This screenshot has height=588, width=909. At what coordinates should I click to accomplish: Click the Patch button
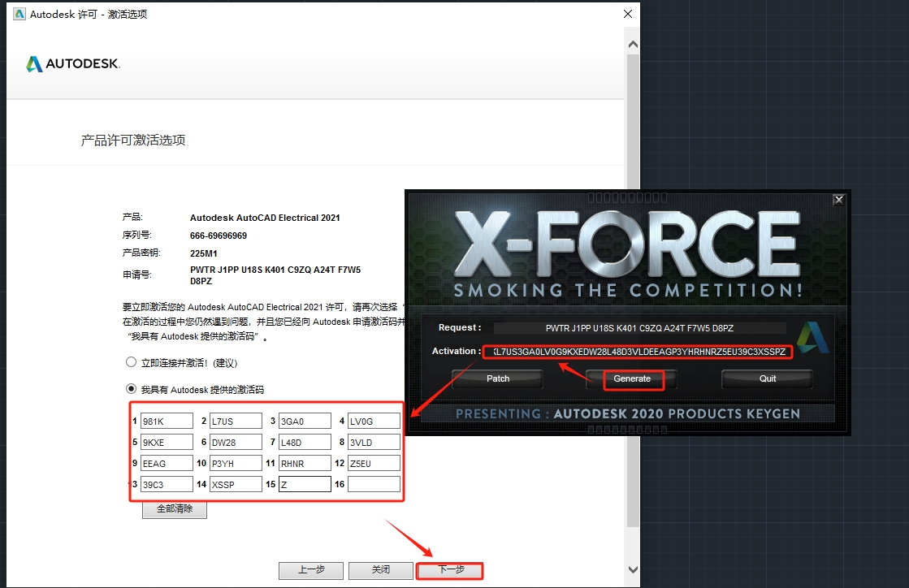pos(498,378)
